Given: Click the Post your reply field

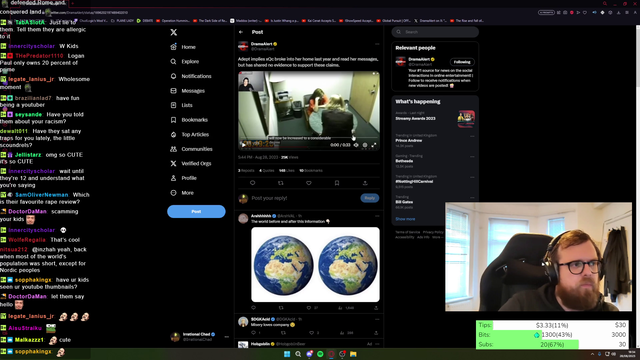Looking at the screenshot, I should point(304,198).
